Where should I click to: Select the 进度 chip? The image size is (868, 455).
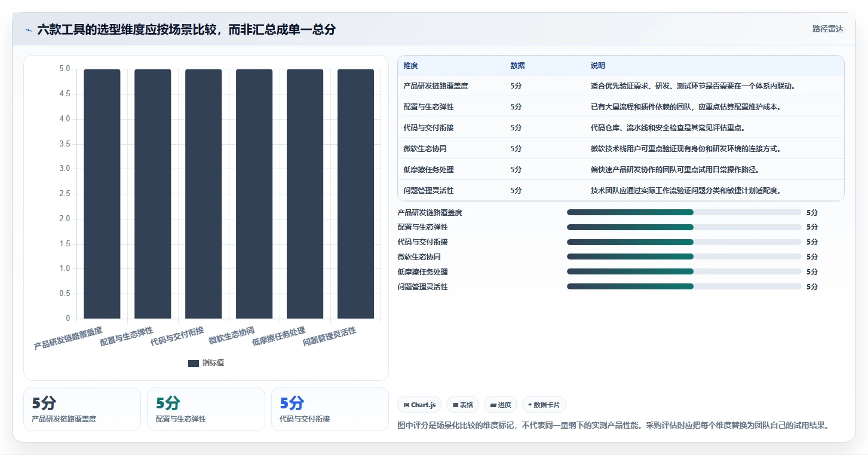coord(501,405)
